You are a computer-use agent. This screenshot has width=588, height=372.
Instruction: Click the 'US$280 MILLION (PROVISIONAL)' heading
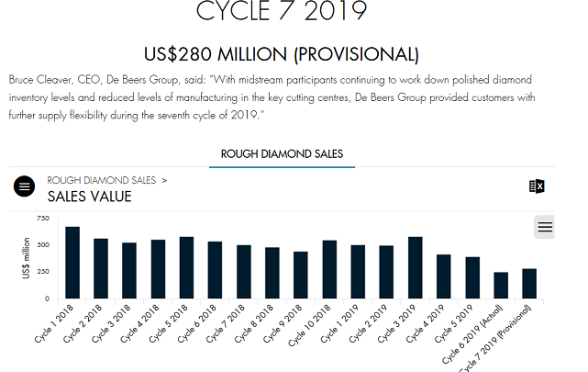point(282,54)
